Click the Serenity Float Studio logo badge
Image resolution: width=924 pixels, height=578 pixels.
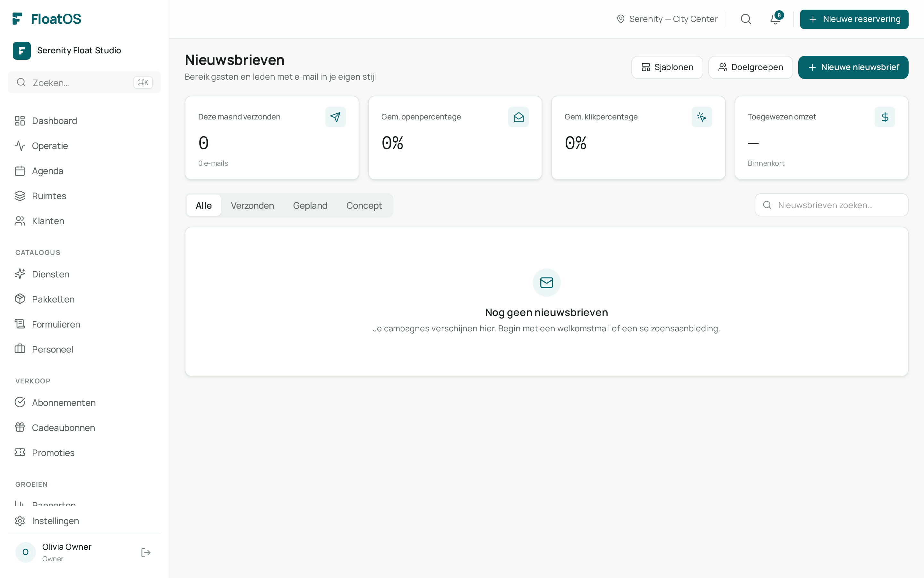22,50
